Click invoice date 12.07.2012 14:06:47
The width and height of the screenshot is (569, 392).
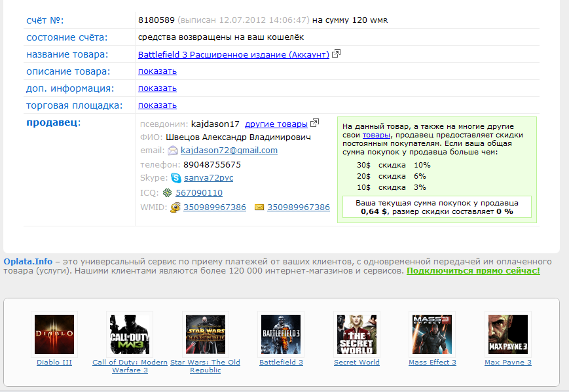click(263, 20)
